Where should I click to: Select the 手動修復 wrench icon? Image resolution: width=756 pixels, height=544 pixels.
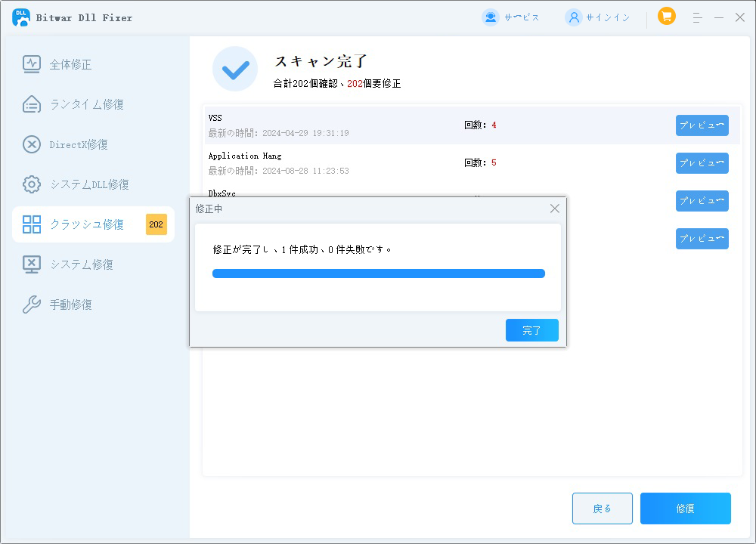(x=32, y=304)
